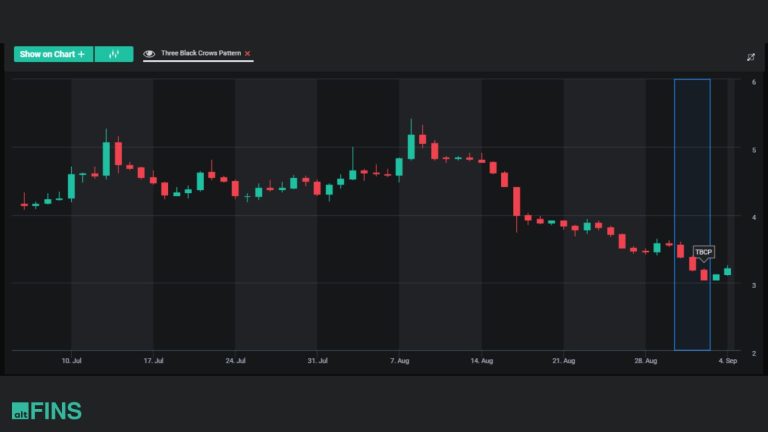Click the TBCP pattern marker label

click(703, 252)
